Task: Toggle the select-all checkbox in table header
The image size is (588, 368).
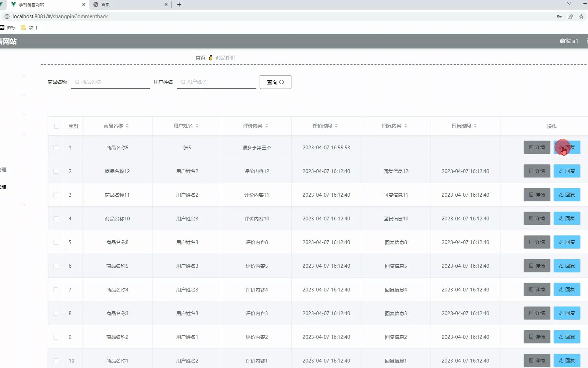Action: coord(56,126)
